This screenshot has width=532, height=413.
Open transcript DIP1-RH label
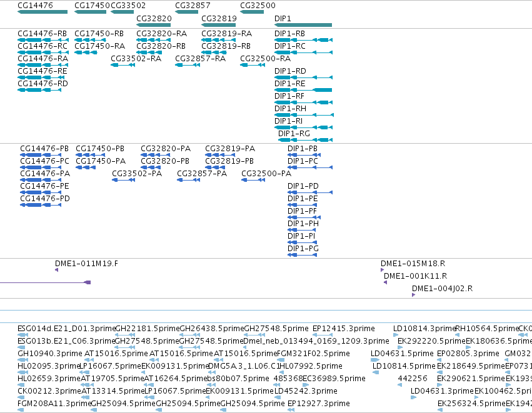pyautogui.click(x=290, y=109)
